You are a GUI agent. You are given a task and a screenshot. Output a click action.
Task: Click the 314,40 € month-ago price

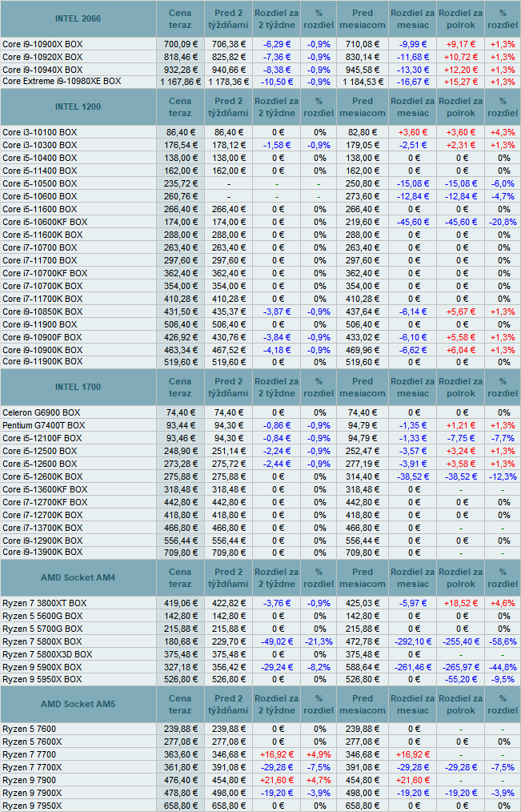[x=363, y=477]
